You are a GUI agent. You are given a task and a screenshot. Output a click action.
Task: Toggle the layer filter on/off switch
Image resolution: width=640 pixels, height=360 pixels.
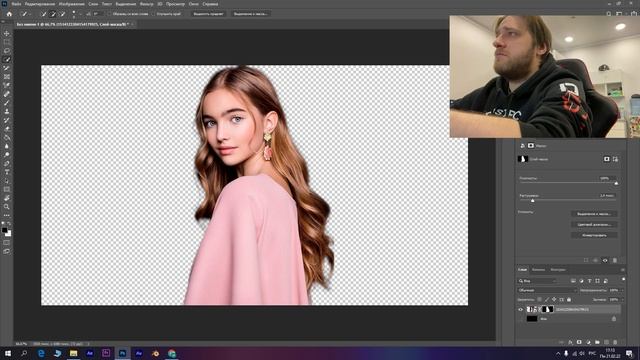(x=623, y=280)
